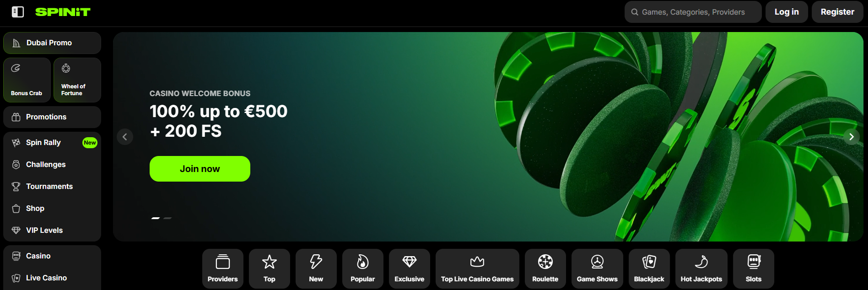Viewport: 868px width, 290px height.
Task: Open the Blackjack category
Action: click(649, 269)
